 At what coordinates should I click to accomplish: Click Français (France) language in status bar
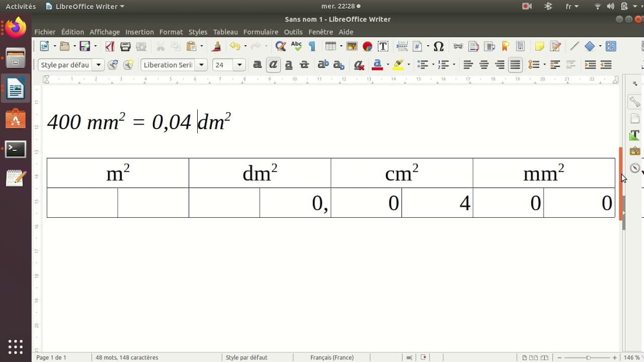click(x=332, y=357)
